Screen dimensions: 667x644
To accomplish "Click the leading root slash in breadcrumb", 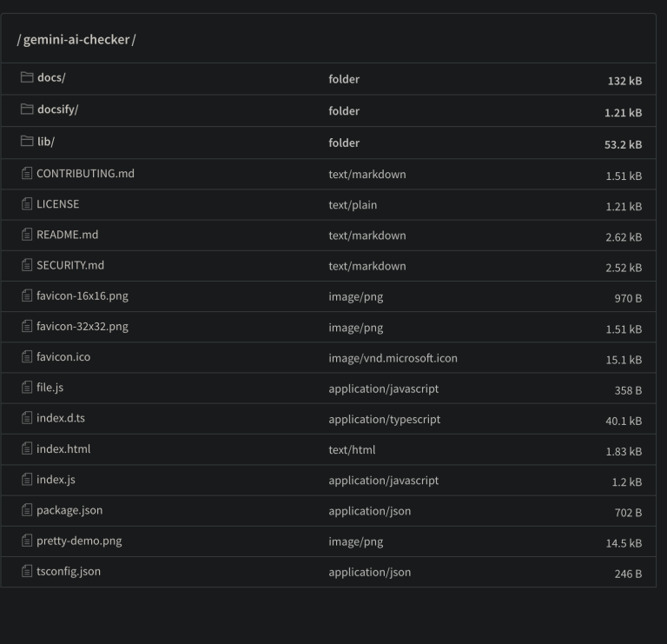I will pos(19,40).
